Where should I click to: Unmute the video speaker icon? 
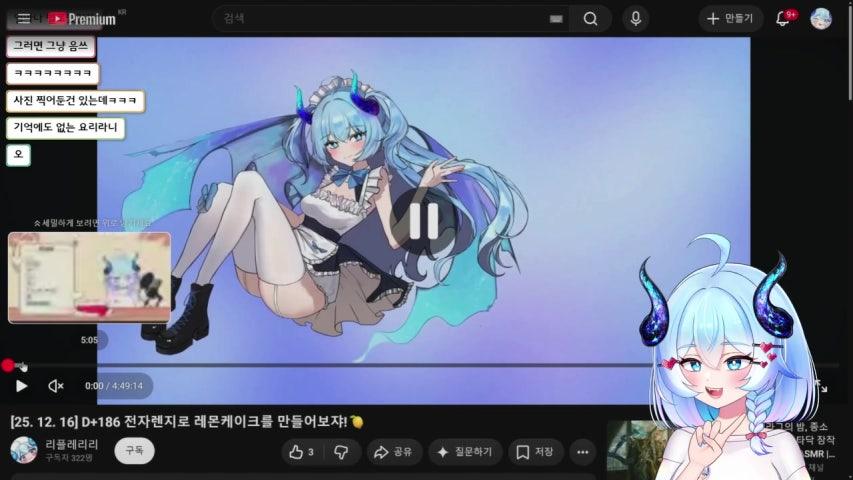(55, 386)
